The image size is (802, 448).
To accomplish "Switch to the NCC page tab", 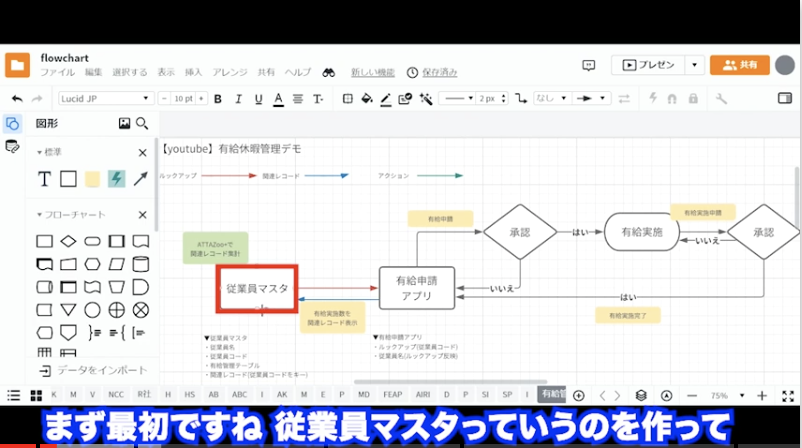I will (116, 395).
